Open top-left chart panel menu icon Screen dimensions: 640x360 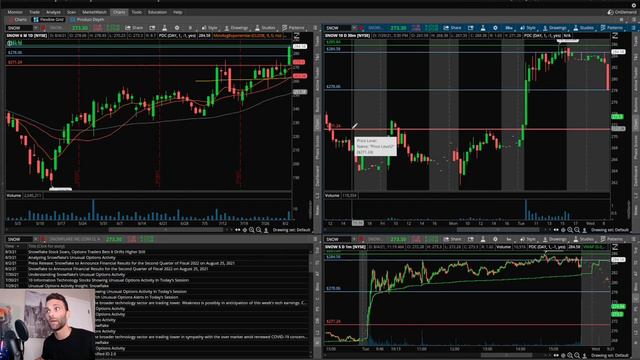click(315, 28)
